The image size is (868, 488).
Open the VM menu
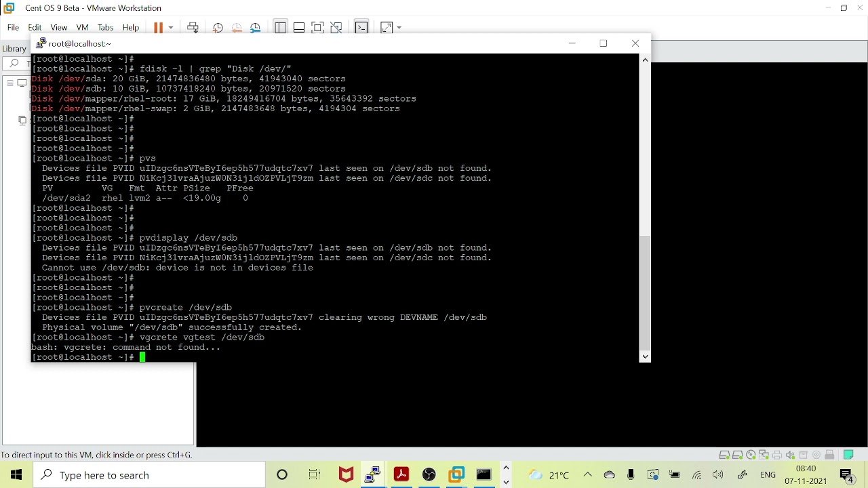(83, 28)
